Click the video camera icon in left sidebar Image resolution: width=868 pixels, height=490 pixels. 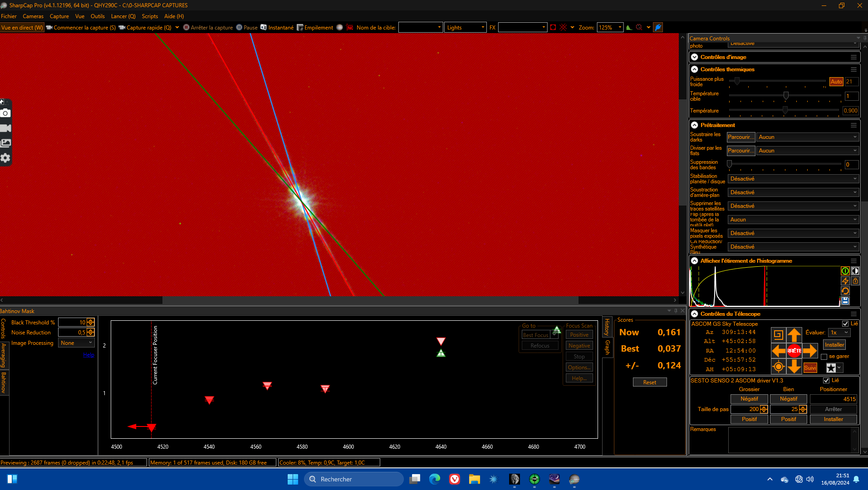5,128
